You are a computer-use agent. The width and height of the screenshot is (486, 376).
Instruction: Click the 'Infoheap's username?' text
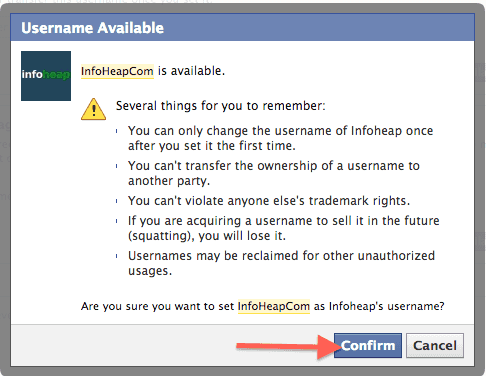point(387,306)
